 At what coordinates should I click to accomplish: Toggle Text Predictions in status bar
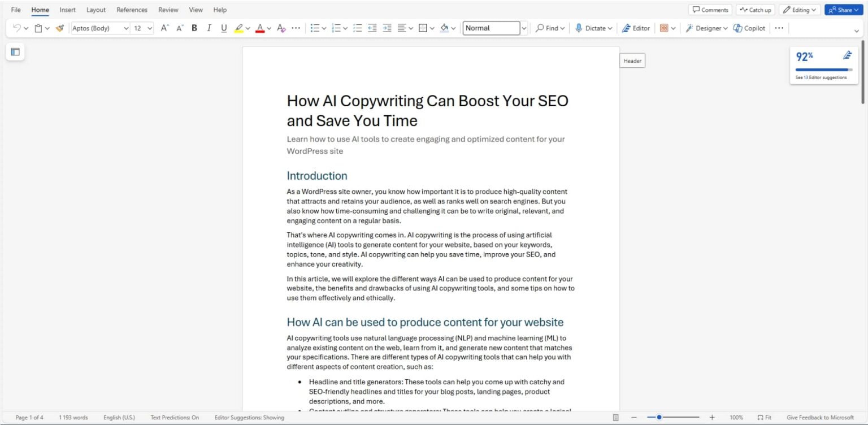(x=175, y=418)
